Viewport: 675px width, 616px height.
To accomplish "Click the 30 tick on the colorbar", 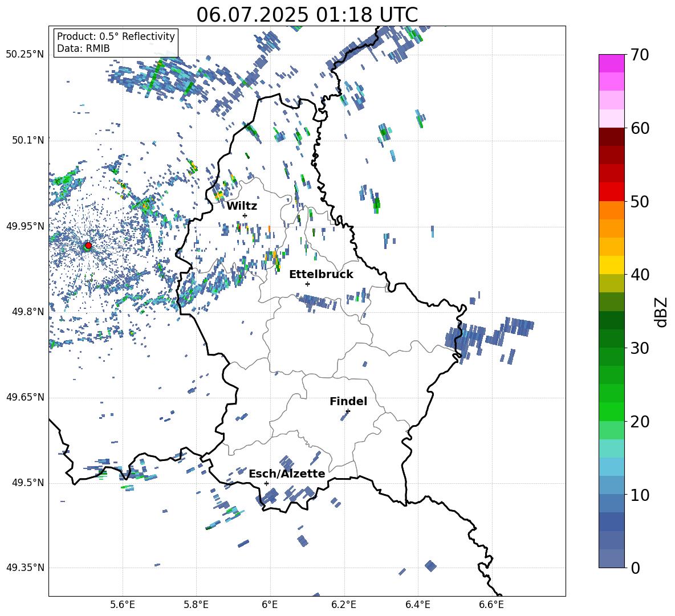I will (x=639, y=348).
